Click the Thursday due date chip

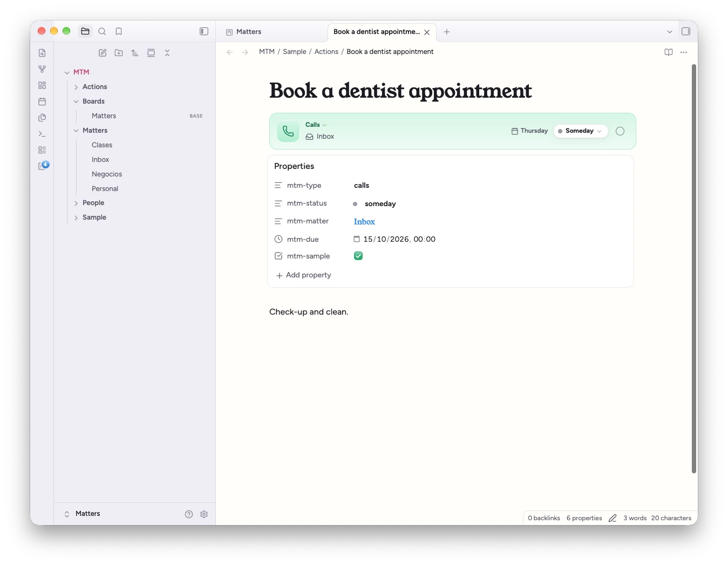[529, 131]
